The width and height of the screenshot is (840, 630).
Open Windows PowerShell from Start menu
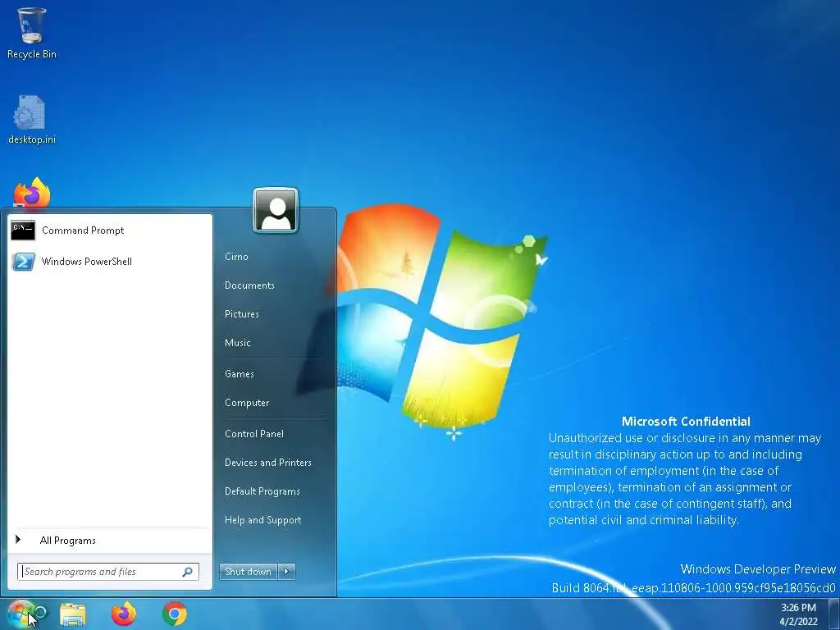(x=110, y=262)
